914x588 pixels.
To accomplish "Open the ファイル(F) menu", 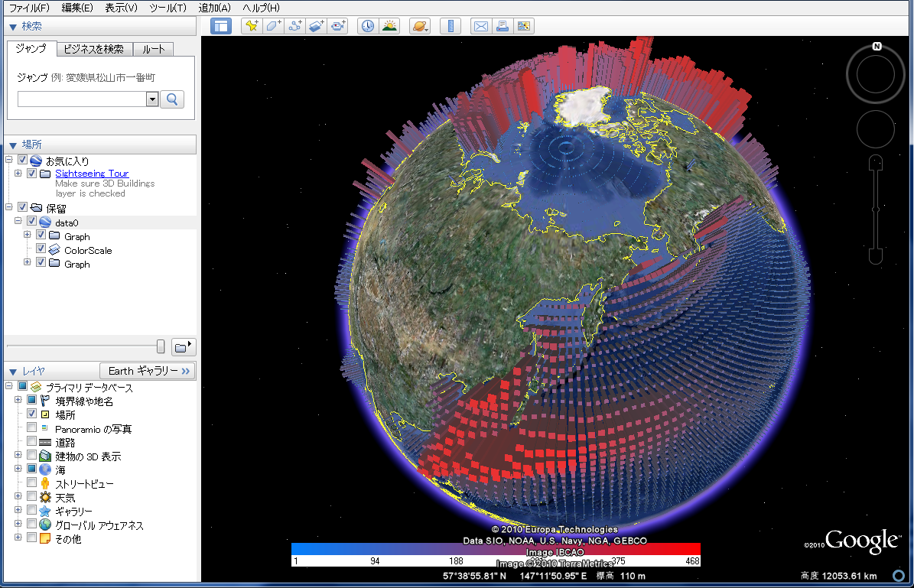I will point(29,8).
